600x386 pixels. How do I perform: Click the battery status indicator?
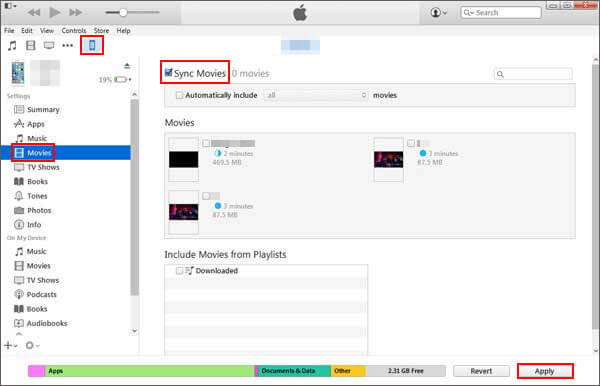121,80
